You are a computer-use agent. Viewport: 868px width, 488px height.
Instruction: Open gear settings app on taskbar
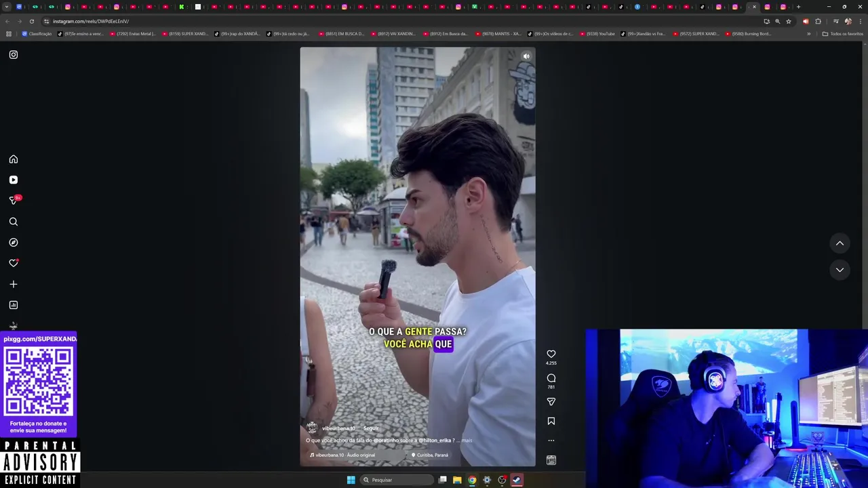coord(487,480)
